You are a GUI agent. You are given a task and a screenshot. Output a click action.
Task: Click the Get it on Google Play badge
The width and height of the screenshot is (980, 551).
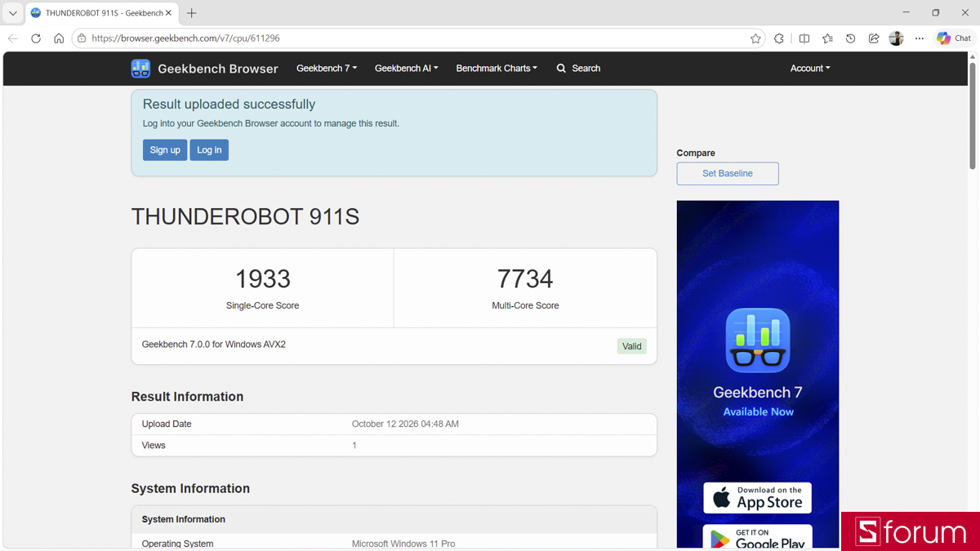coord(758,537)
